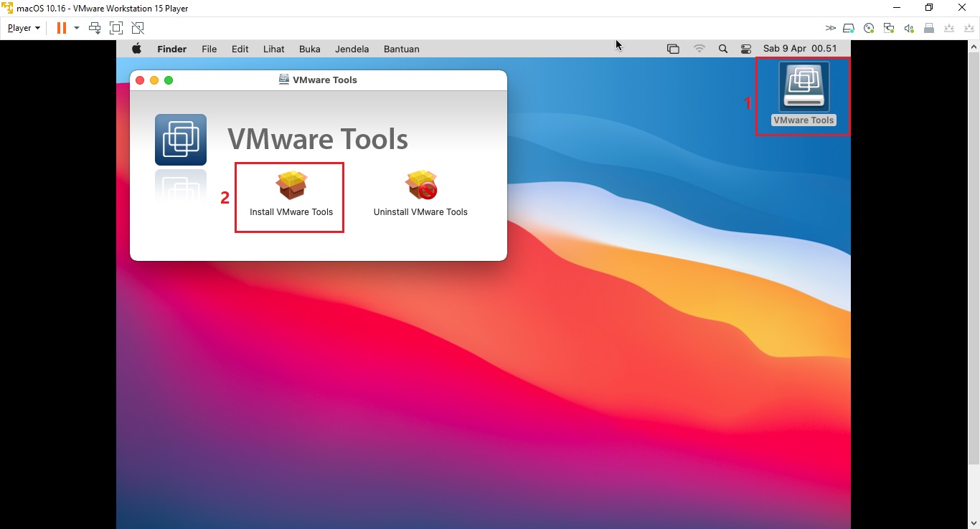Viewport: 980px width, 529px height.
Task: Click the hard disk device status icon
Action: tap(849, 28)
